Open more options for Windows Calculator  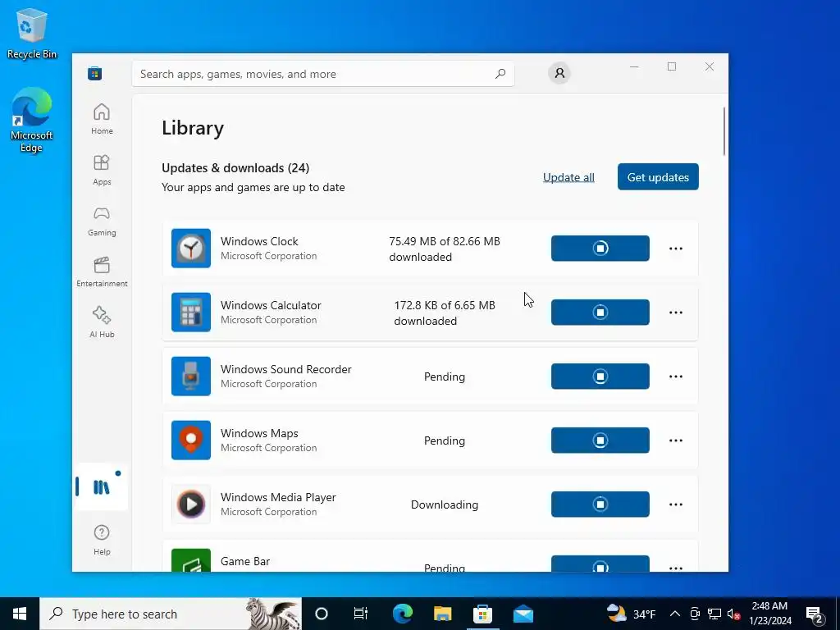pyautogui.click(x=676, y=312)
